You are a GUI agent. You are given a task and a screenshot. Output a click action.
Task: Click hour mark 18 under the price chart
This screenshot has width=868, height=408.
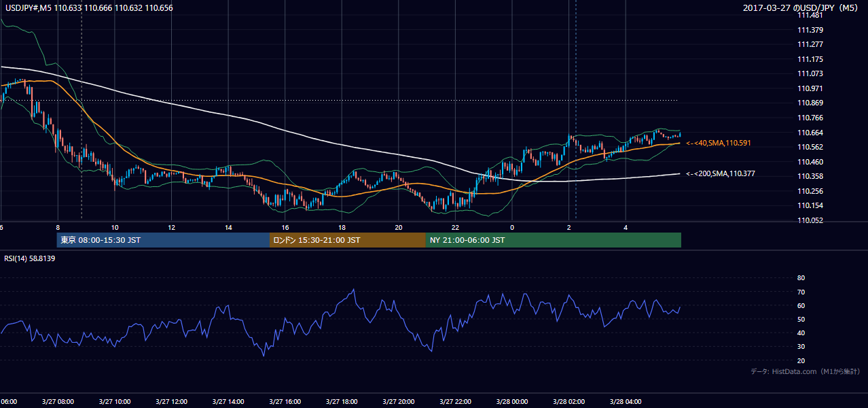(342, 227)
